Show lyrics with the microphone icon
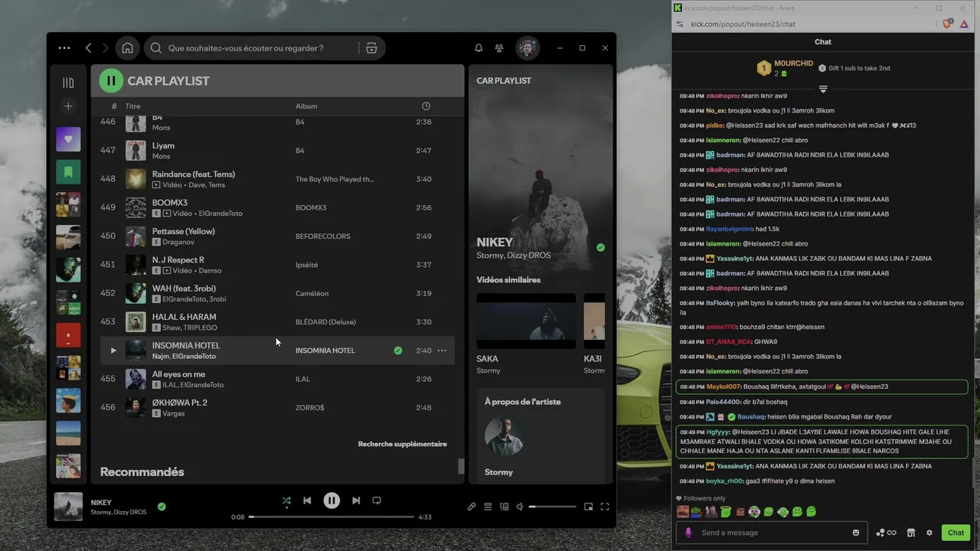This screenshot has width=980, height=551. click(472, 507)
